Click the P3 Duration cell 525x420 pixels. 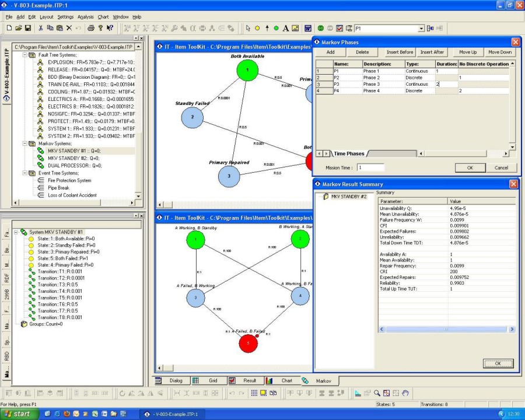tap(446, 84)
